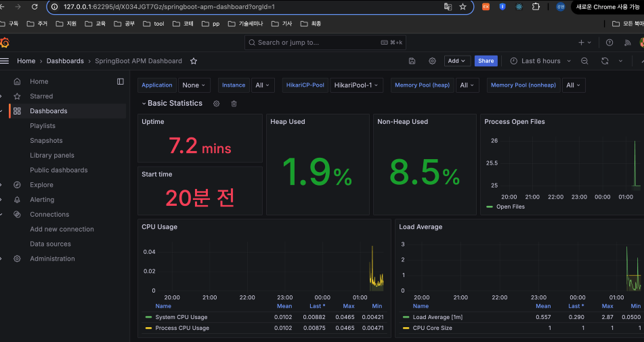Delete the Basic Statistics row
The width and height of the screenshot is (644, 342).
(234, 104)
